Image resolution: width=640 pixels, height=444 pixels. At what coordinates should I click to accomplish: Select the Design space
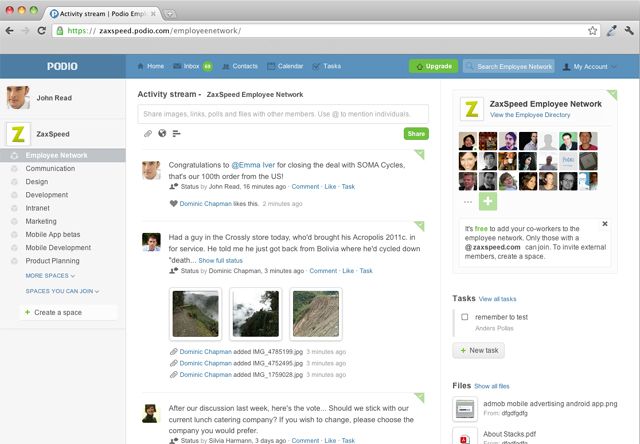37,182
